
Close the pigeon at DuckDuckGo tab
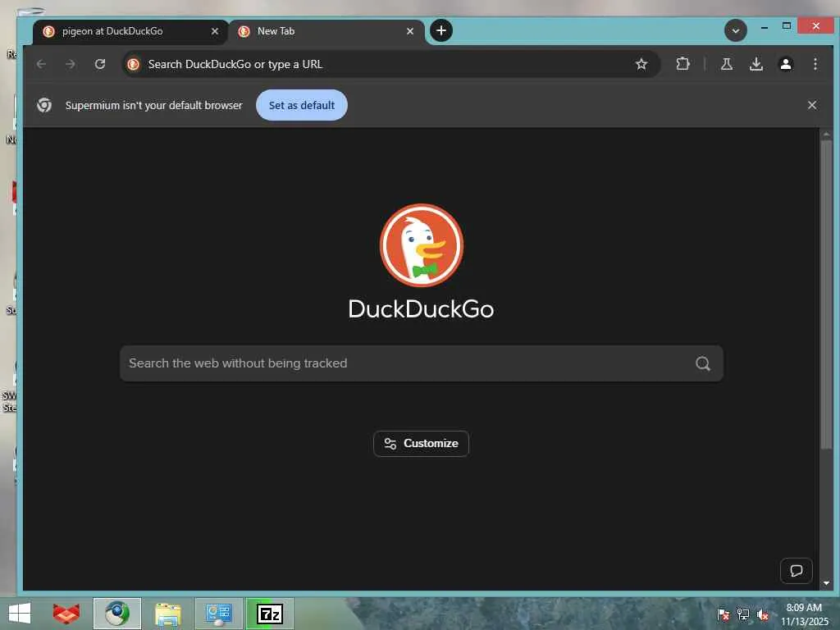click(x=215, y=32)
